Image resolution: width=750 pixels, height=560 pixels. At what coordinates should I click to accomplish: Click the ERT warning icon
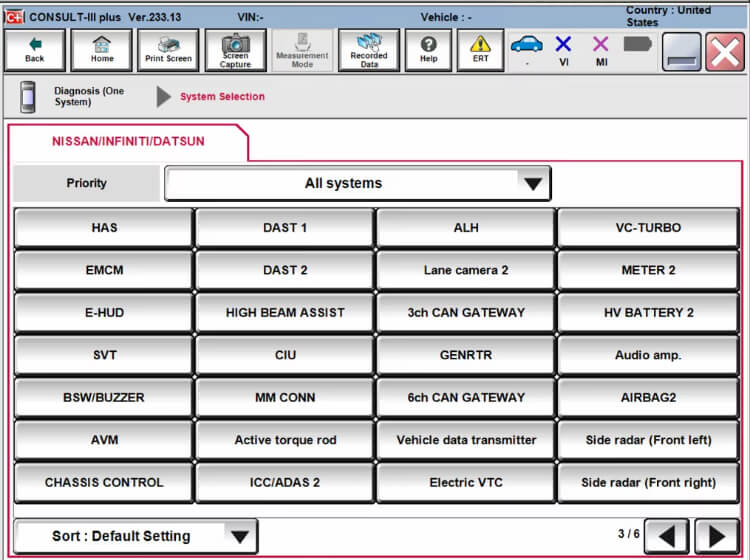pyautogui.click(x=480, y=44)
